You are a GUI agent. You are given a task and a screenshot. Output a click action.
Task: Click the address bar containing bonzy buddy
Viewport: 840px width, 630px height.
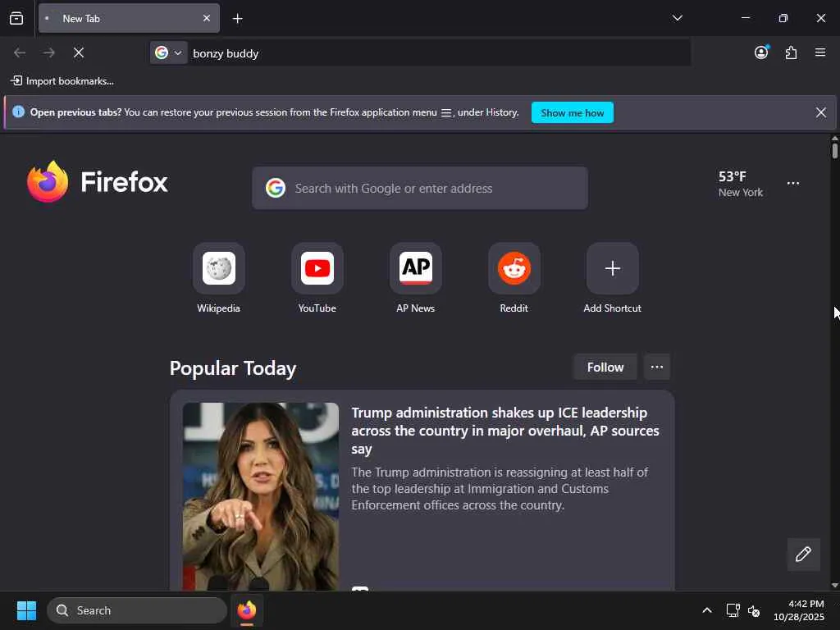pos(438,53)
